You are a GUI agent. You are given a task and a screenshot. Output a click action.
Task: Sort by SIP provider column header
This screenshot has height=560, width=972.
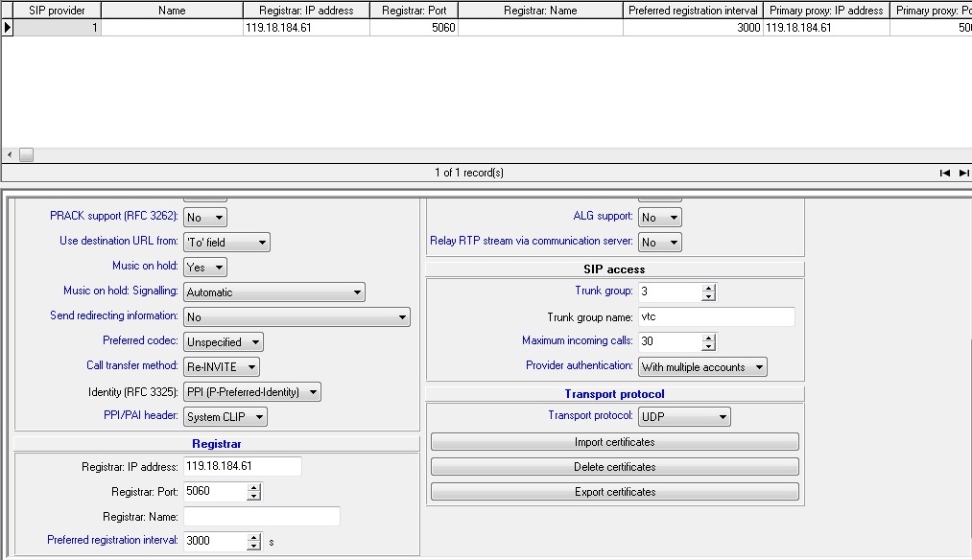click(57, 11)
